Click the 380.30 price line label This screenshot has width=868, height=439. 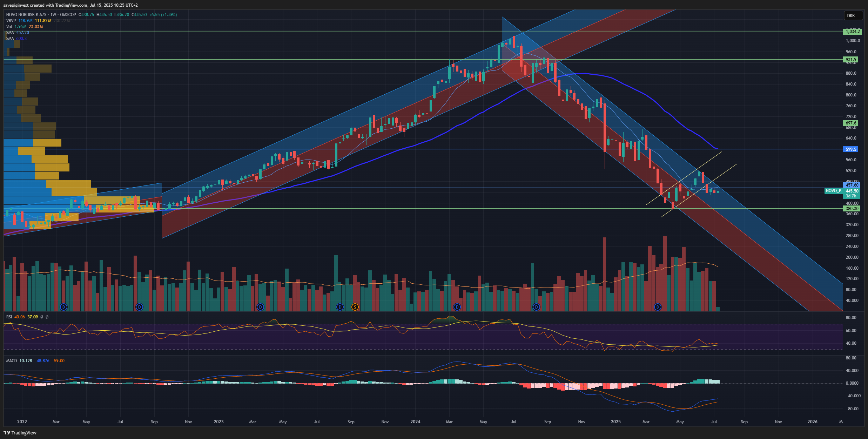pyautogui.click(x=852, y=209)
